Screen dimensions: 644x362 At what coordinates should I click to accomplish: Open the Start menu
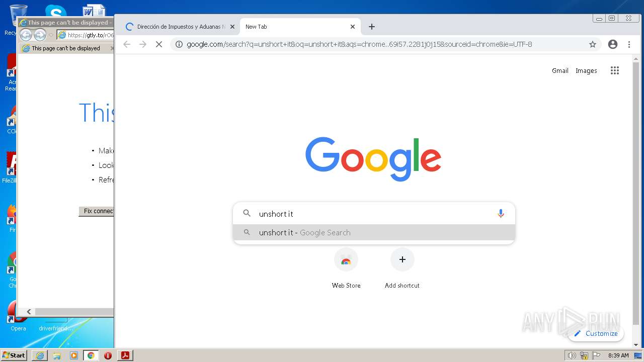[x=14, y=355]
